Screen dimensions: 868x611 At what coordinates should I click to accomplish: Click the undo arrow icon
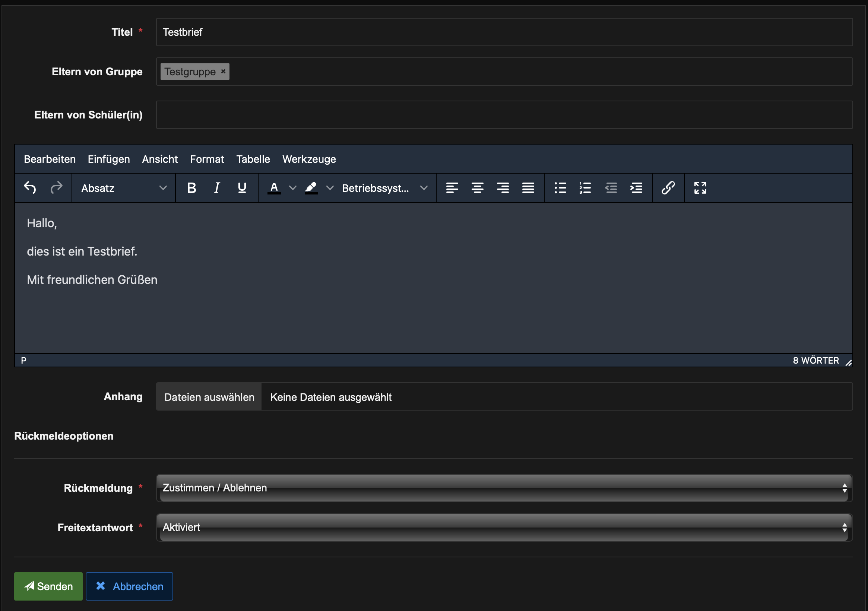tap(30, 188)
